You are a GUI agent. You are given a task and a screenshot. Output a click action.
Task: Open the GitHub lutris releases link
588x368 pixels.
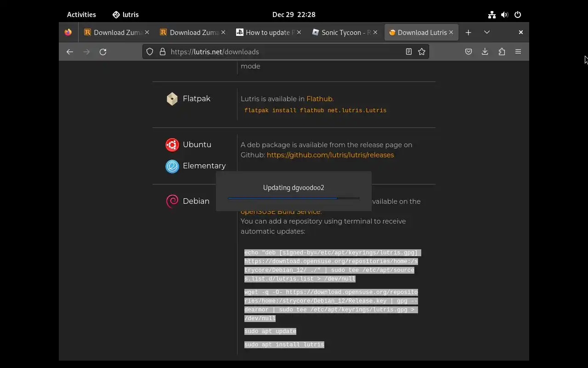tap(330, 155)
